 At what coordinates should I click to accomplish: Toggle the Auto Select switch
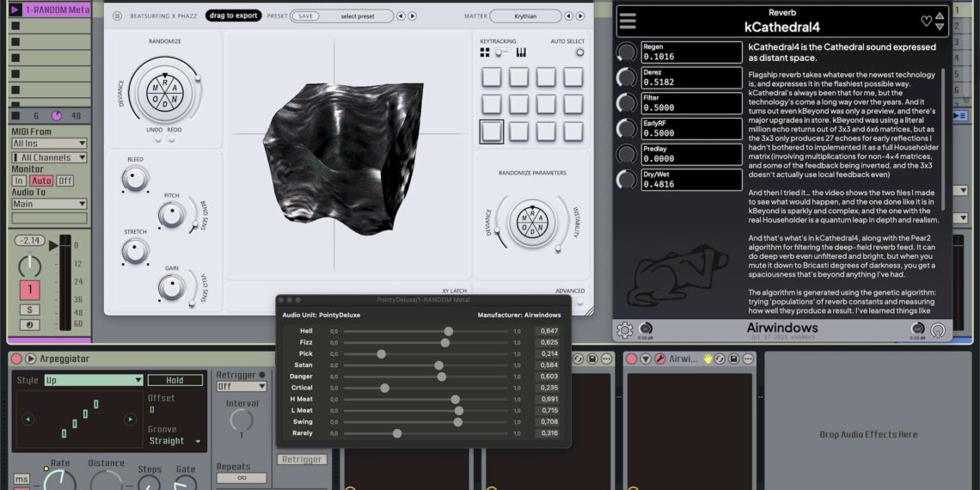(579, 52)
